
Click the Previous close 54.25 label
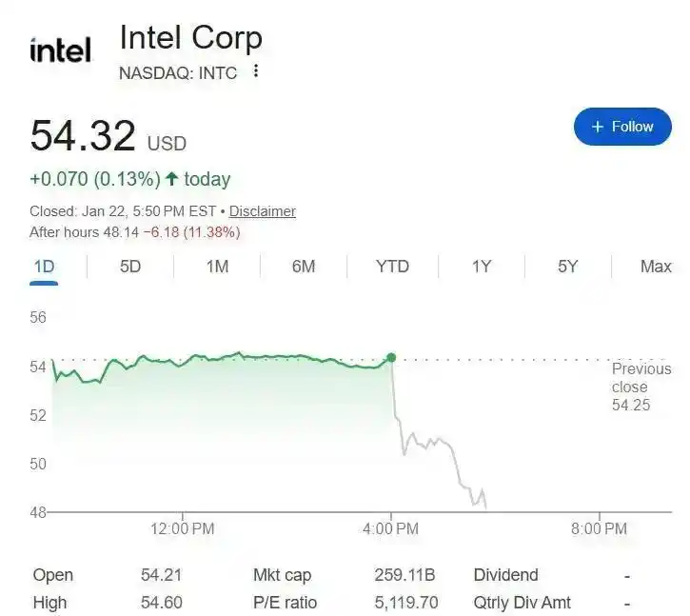[641, 387]
